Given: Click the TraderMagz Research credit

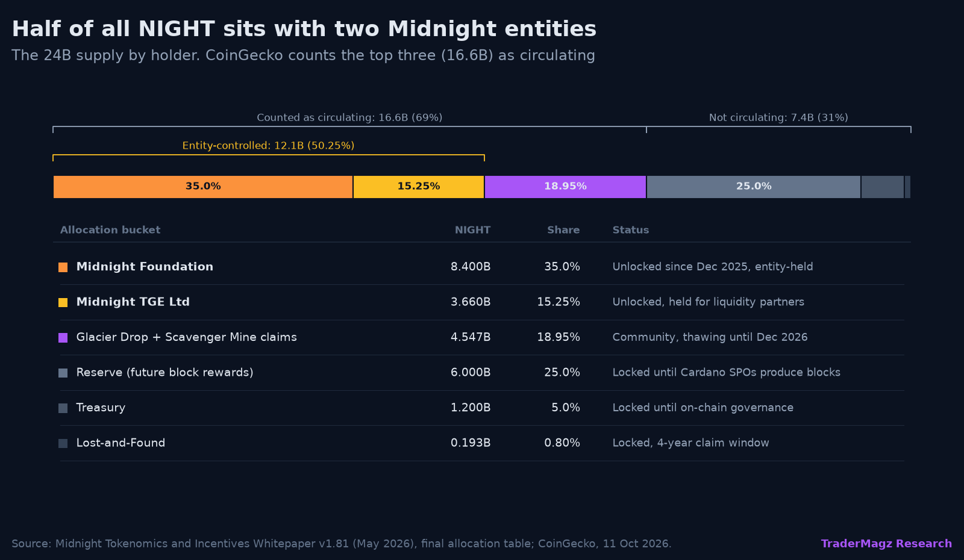Looking at the screenshot, I should [886, 544].
